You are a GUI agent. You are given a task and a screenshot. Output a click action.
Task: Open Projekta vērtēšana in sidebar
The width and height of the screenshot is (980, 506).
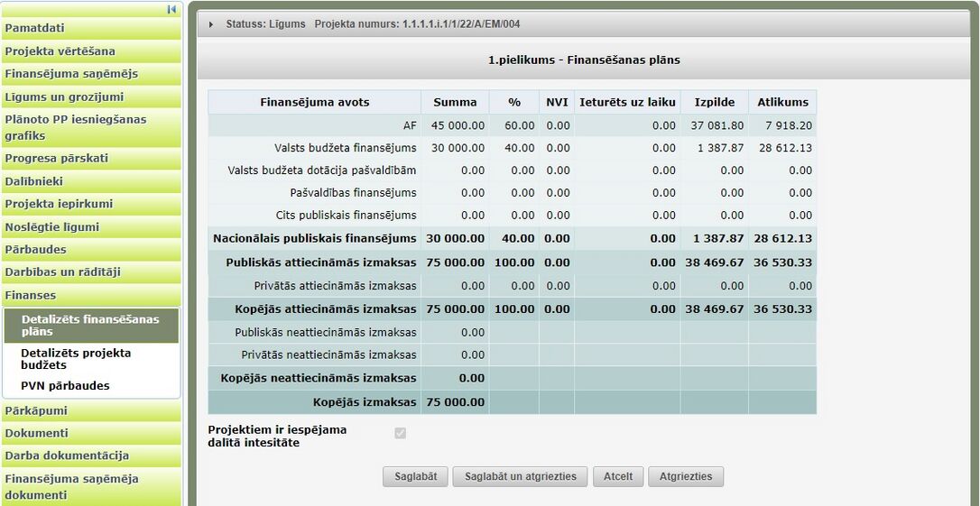pyautogui.click(x=90, y=51)
